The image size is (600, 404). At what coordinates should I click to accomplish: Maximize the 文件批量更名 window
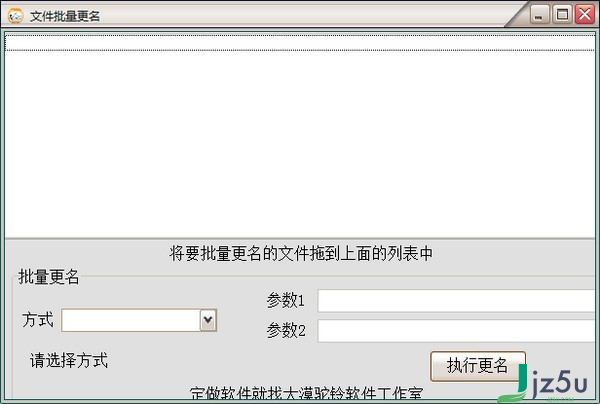[x=562, y=15]
